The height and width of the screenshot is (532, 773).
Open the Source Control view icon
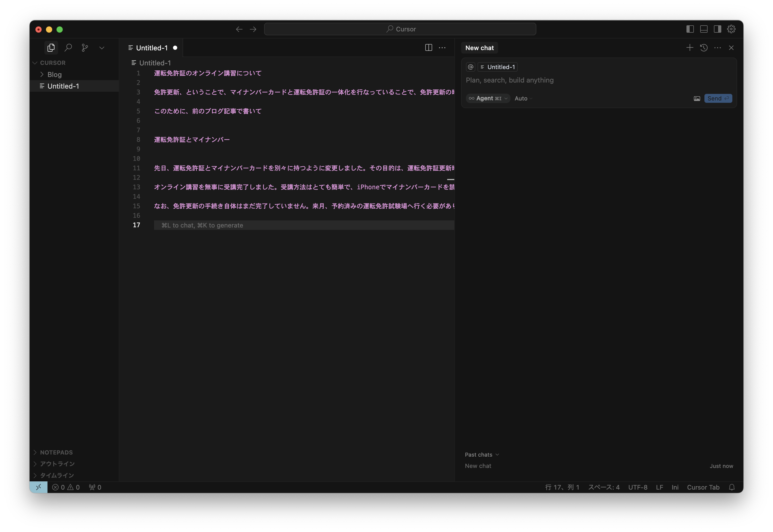pyautogui.click(x=85, y=48)
